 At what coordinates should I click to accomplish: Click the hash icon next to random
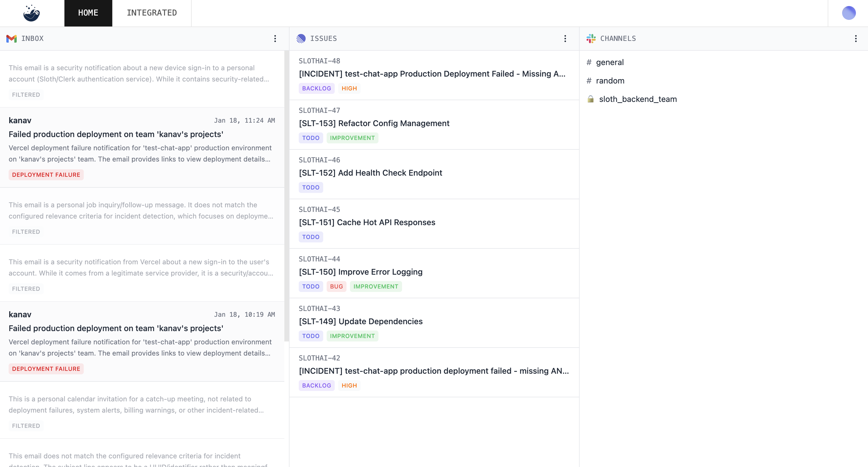tap(589, 81)
